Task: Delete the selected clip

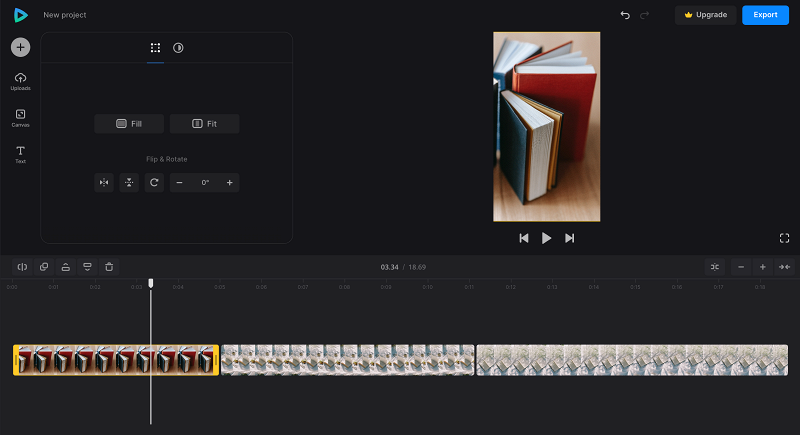Action: pyautogui.click(x=109, y=267)
